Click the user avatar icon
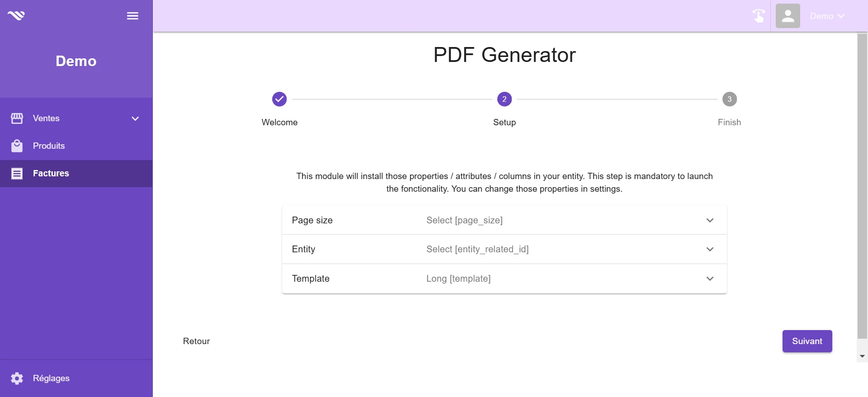The width and height of the screenshot is (868, 397). [788, 16]
